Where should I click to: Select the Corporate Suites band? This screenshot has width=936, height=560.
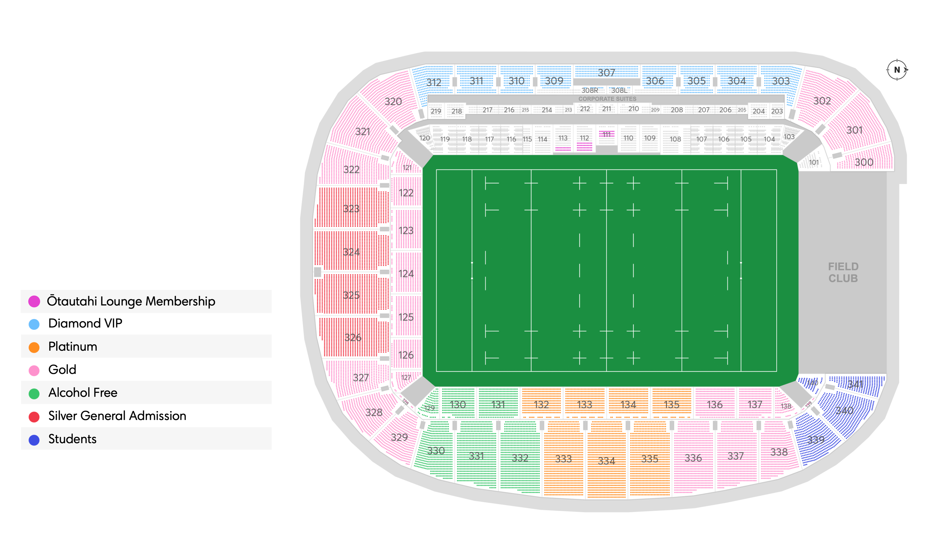click(607, 99)
